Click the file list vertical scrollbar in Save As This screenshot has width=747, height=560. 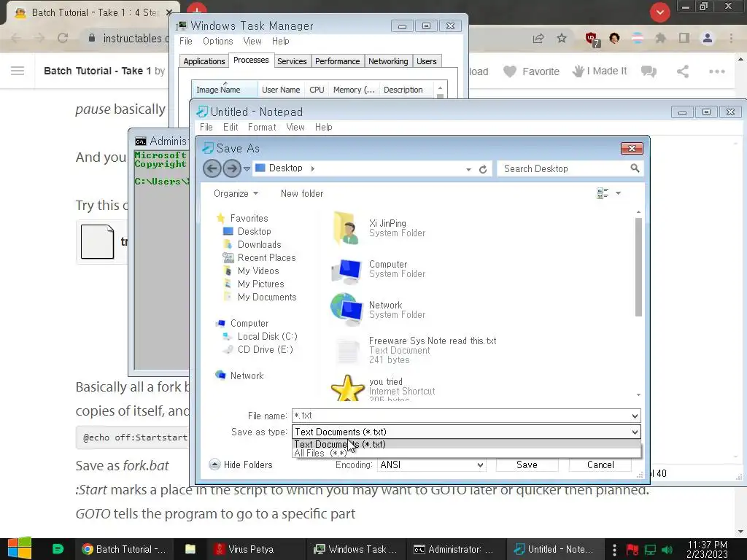[x=638, y=267]
